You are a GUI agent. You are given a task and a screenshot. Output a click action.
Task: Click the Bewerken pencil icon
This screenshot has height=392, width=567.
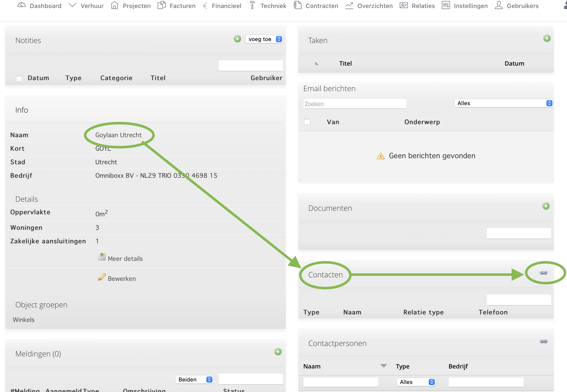pyautogui.click(x=102, y=277)
